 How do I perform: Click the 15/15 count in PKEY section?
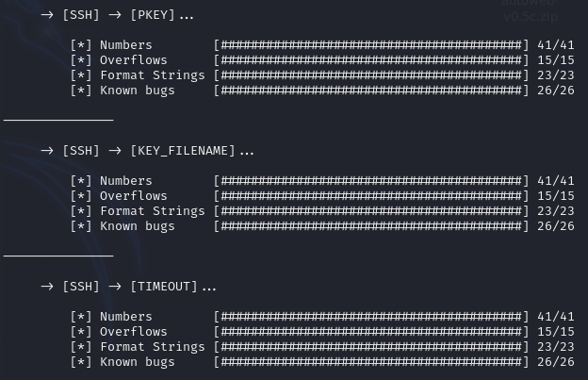(556, 60)
